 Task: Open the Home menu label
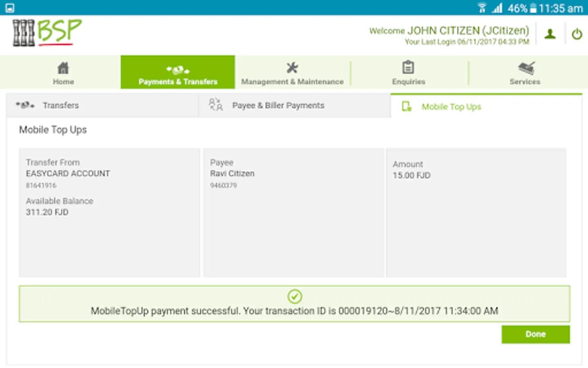click(x=63, y=82)
